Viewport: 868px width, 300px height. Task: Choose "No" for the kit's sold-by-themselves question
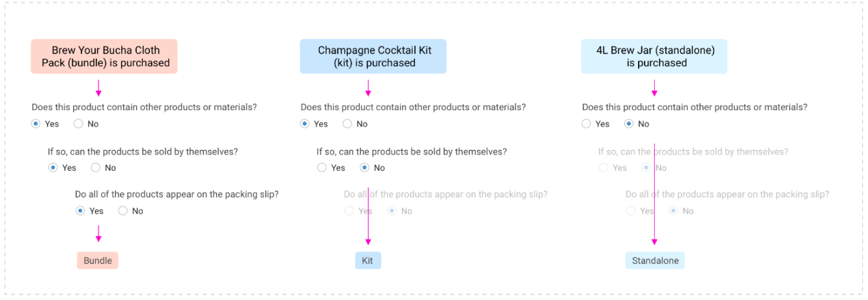tap(364, 168)
